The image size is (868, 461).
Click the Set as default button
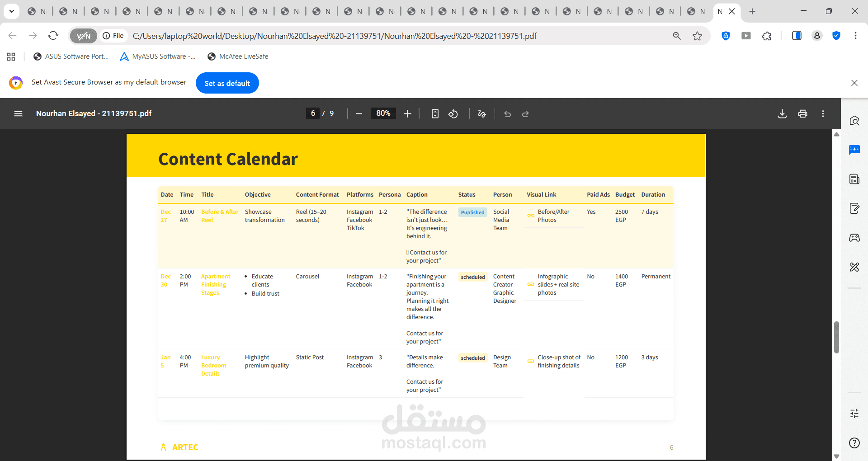[x=227, y=83]
